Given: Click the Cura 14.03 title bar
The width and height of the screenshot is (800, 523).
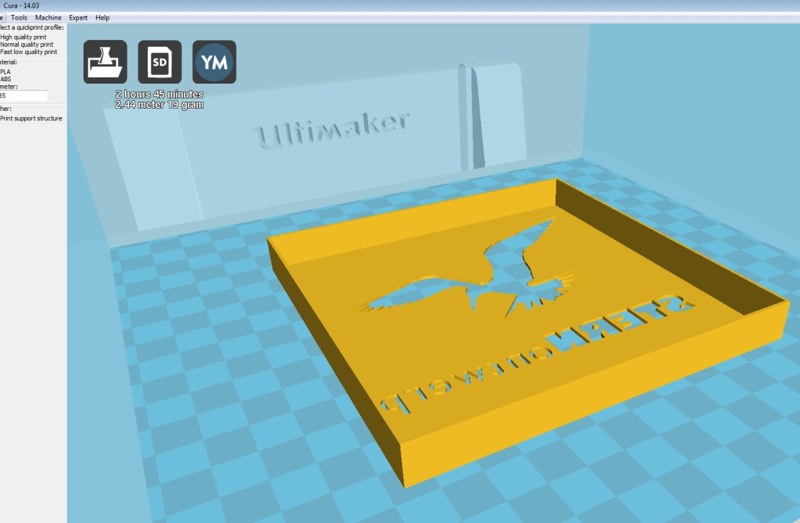Looking at the screenshot, I should [x=400, y=6].
